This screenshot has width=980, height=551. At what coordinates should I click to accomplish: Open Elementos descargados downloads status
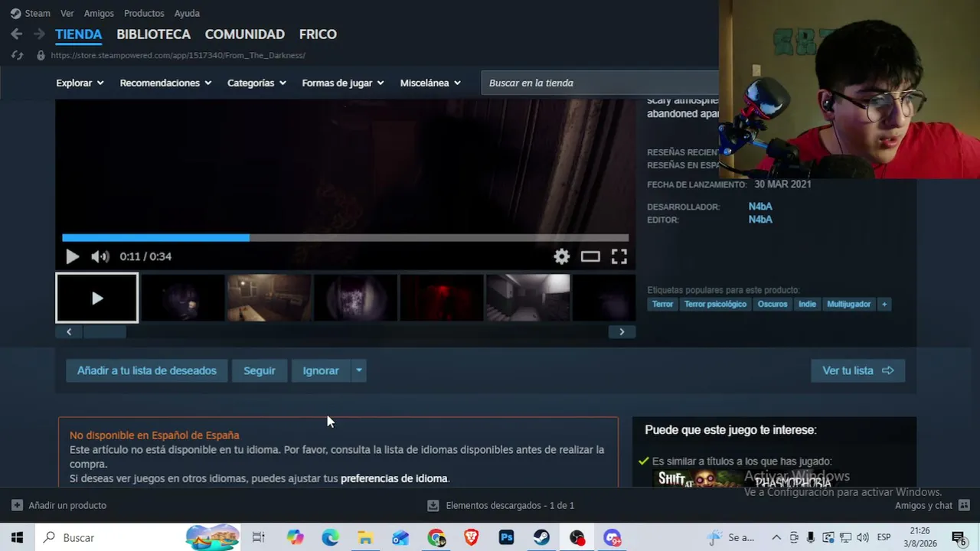point(501,505)
